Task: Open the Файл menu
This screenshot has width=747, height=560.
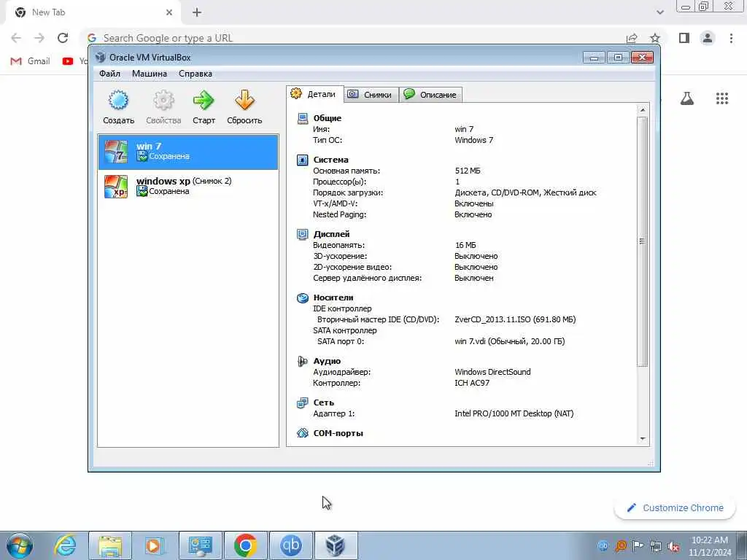Action: click(109, 74)
